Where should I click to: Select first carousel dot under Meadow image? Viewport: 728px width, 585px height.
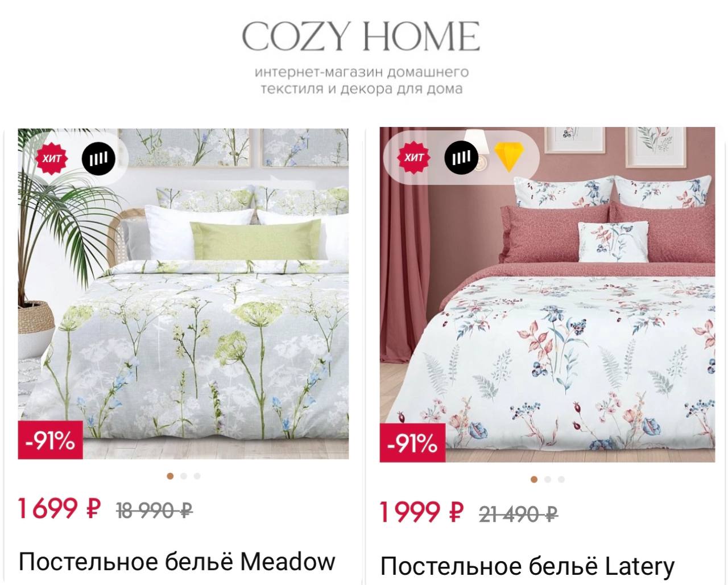click(x=169, y=476)
